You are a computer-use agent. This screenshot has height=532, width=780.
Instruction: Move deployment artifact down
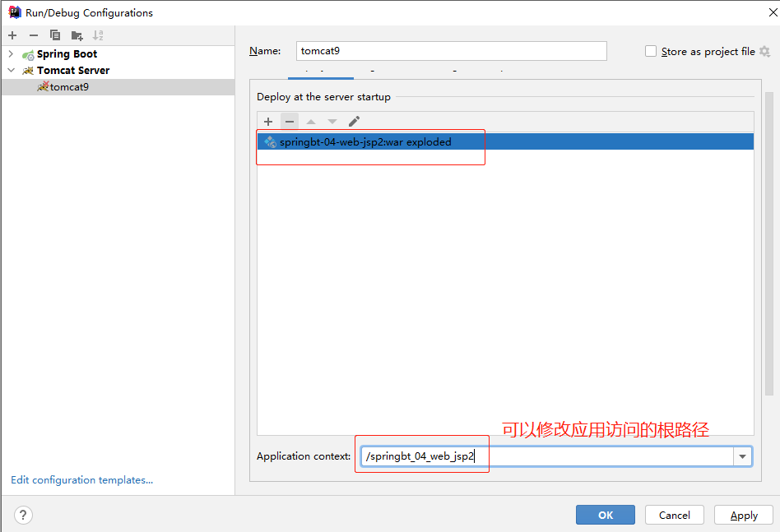332,122
